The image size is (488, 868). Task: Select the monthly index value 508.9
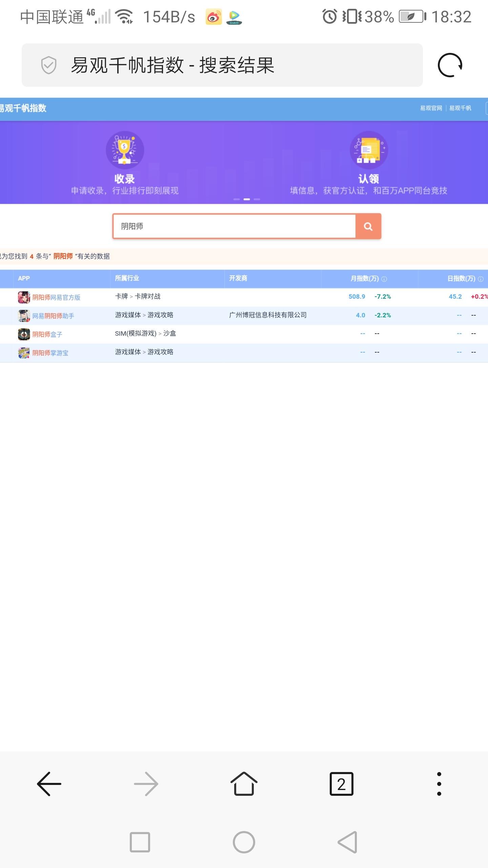point(357,297)
